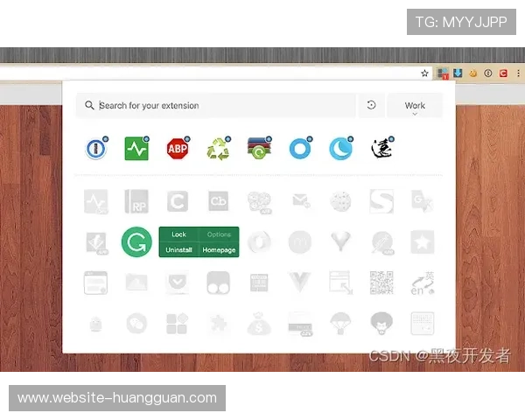
Task: Enable the greyed-out puzzle piece extension
Action: pos(218,324)
